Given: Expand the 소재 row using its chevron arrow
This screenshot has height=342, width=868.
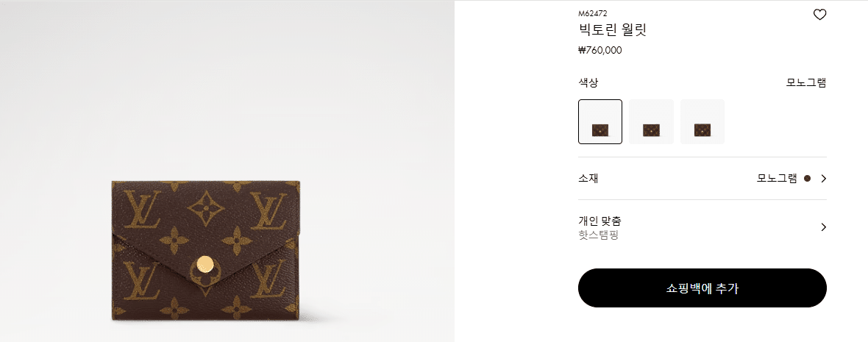Looking at the screenshot, I should [x=824, y=179].
